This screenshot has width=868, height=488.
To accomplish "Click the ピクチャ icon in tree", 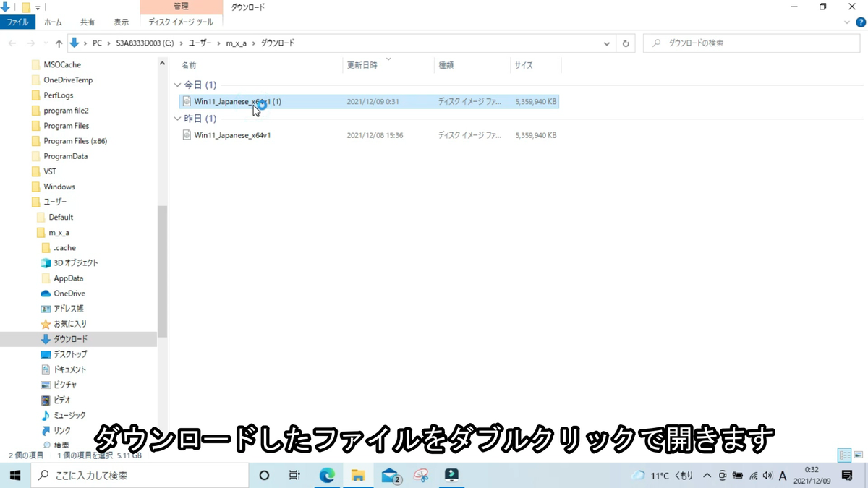I will point(46,385).
